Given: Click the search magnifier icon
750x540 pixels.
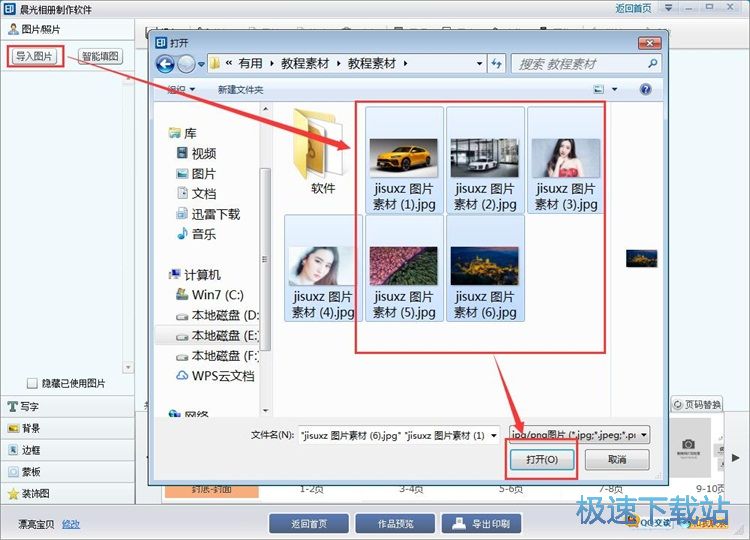Looking at the screenshot, I should 652,63.
